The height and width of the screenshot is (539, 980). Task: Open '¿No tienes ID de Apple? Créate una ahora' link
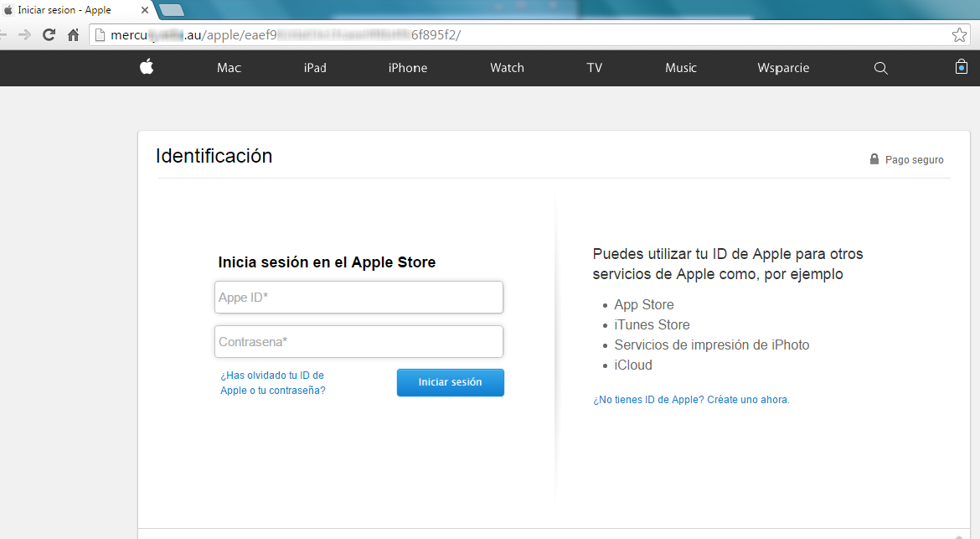coord(691,400)
